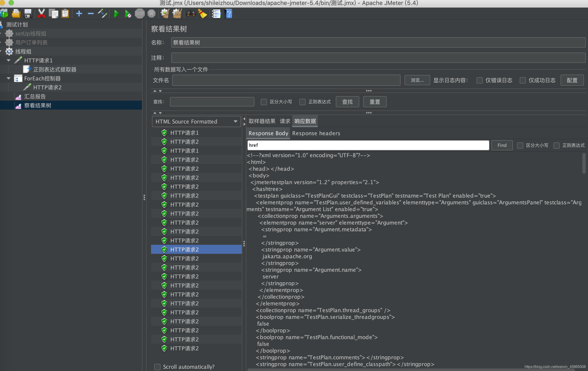Viewport: 588px width, 371px height.
Task: Click the Find button
Action: click(x=502, y=145)
